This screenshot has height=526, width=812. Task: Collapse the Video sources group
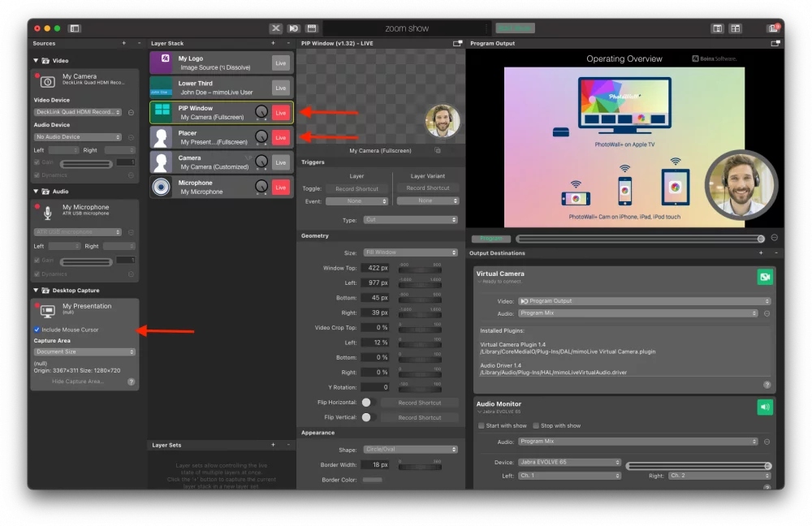[x=36, y=61]
